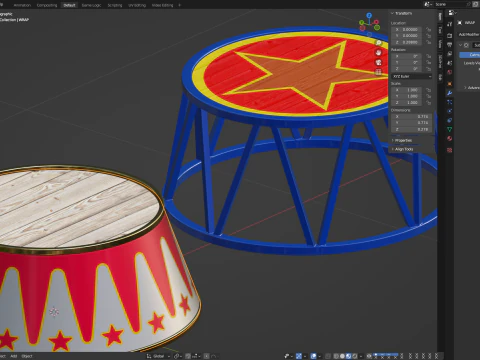This screenshot has height=360, width=480.
Task: Edit Location Z value field
Action: tap(407, 42)
